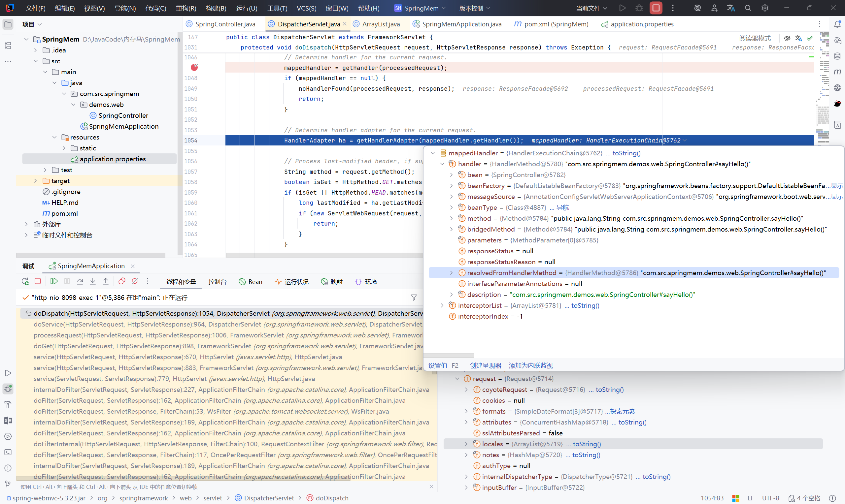
Task: Click the 创建呈现器 link
Action: pyautogui.click(x=485, y=365)
